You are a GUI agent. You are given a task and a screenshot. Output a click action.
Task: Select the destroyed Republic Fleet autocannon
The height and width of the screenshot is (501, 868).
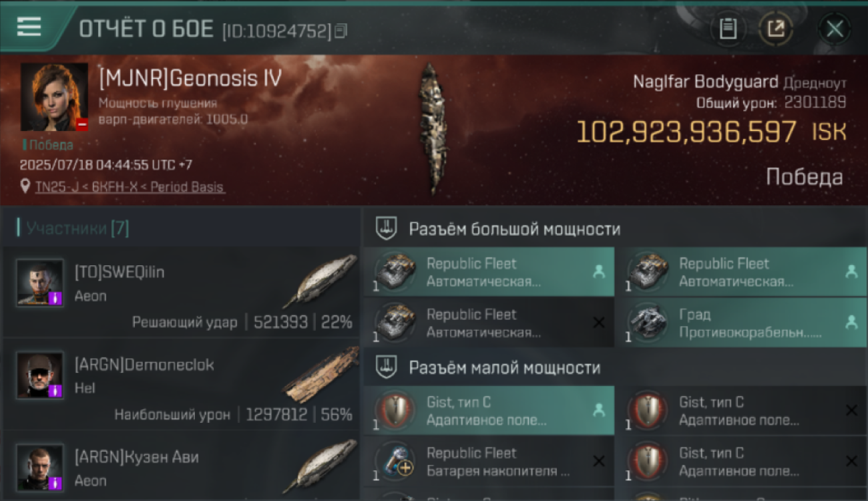[489, 323]
